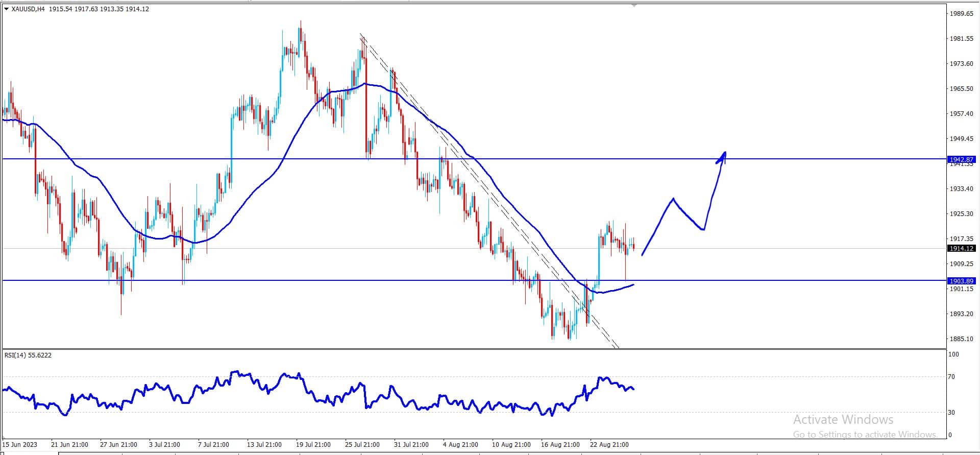Click the 31 Jul 21:00 time label
Viewport: 980px width, 455px height.
411,444
